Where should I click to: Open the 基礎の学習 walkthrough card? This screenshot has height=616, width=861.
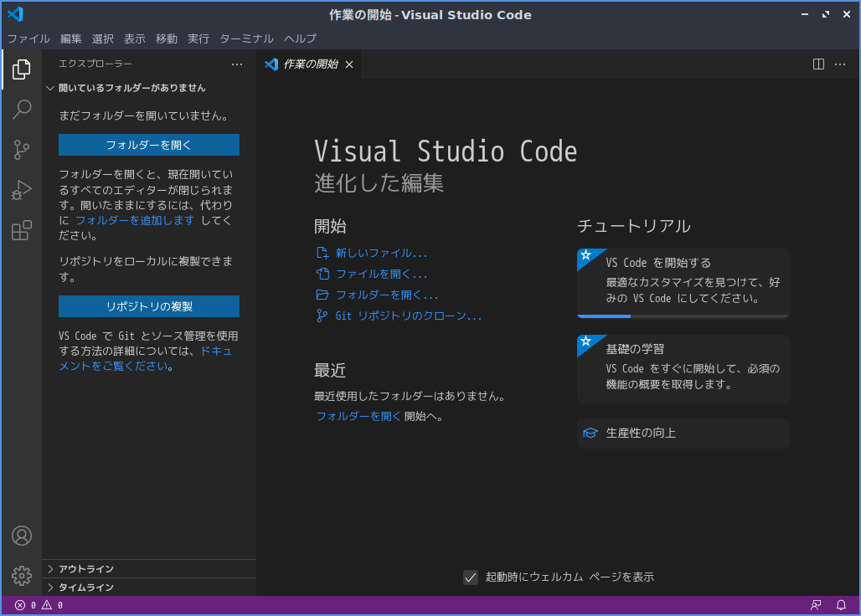click(683, 368)
